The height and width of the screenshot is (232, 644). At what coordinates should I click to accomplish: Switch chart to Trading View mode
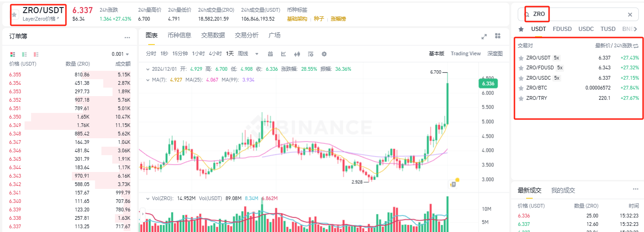(466, 54)
